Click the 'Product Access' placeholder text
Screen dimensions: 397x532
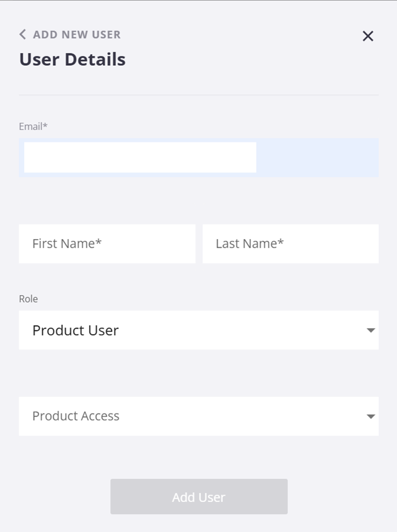tap(76, 416)
